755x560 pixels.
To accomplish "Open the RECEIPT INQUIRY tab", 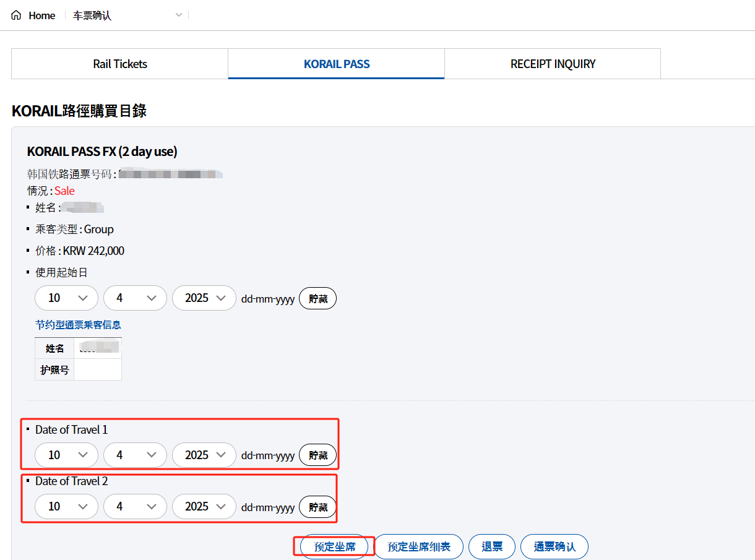I will pos(553,64).
